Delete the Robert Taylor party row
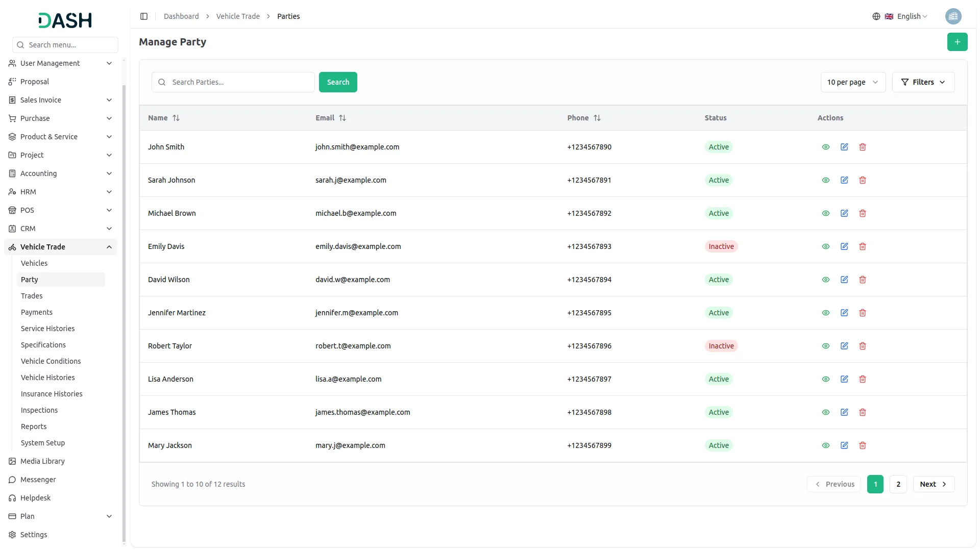Viewport: 980px width, 551px height. (863, 346)
